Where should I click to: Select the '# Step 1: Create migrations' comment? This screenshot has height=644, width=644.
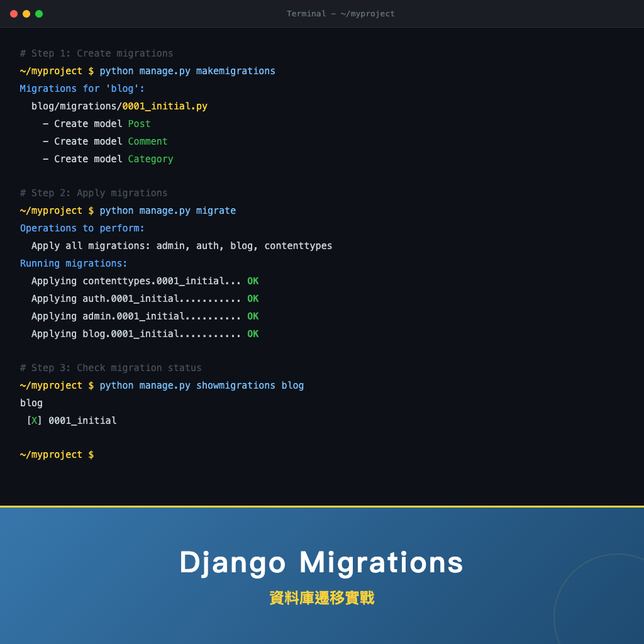pyautogui.click(x=96, y=53)
